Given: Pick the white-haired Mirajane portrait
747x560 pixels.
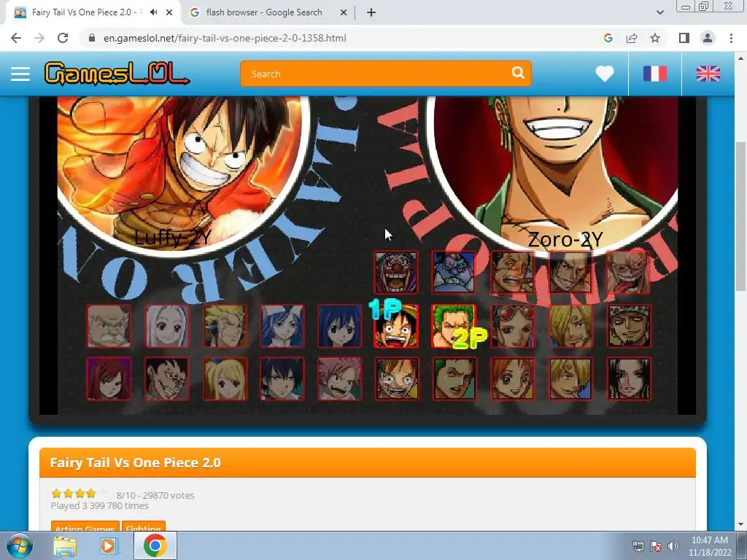Looking at the screenshot, I should (x=167, y=326).
